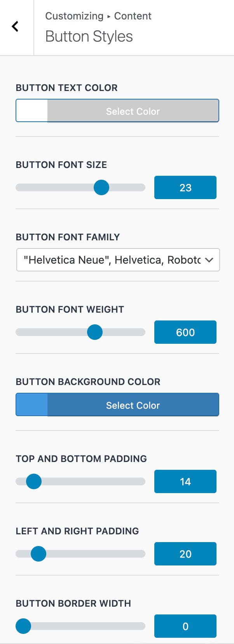Open the Button Font Family dropdown
Screen dimensions: 234x644
pyautogui.click(x=113, y=260)
